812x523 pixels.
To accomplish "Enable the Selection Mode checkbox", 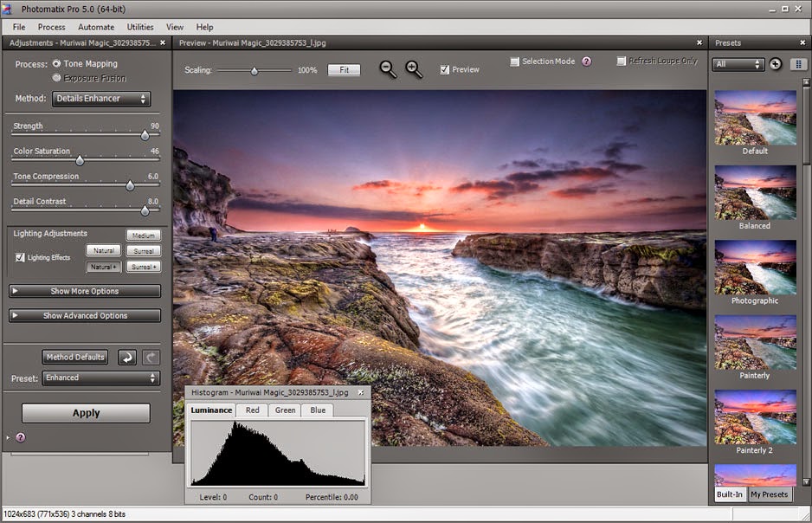I will 514,62.
